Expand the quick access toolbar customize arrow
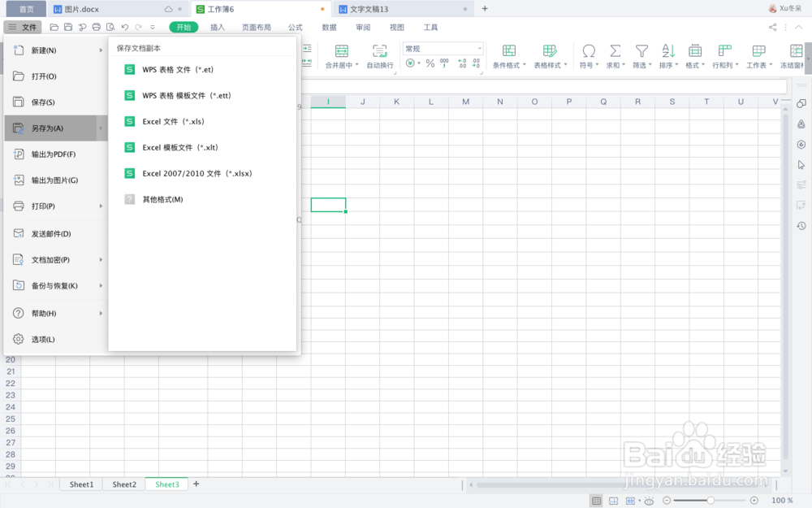 (x=153, y=27)
